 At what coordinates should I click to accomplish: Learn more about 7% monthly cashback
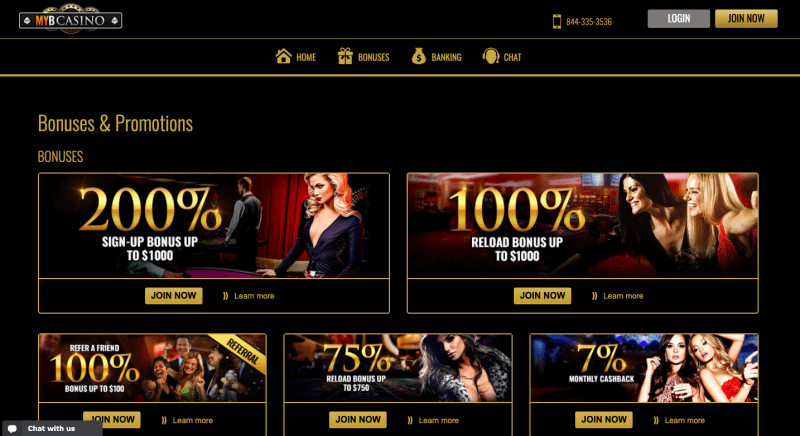(x=684, y=421)
